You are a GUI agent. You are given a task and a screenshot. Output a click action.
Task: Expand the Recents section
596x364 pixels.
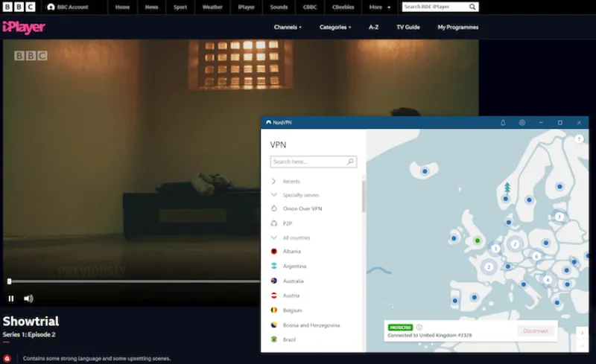273,181
